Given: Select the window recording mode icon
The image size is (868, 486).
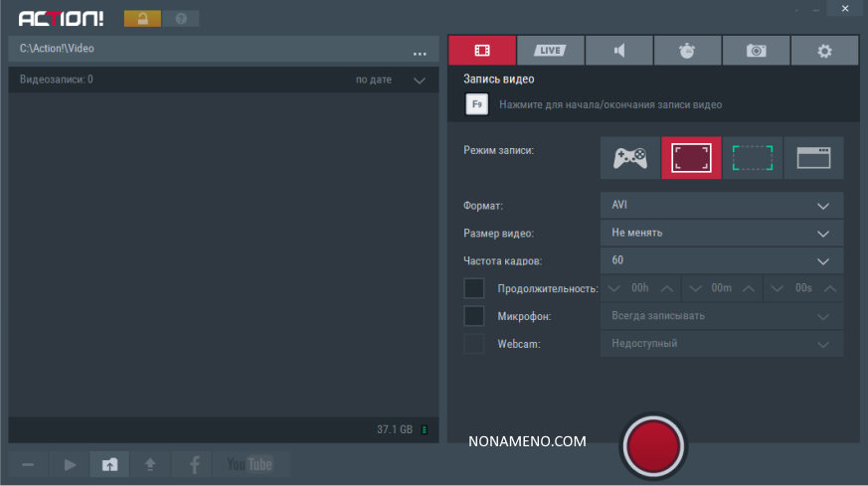Looking at the screenshot, I should pos(813,157).
